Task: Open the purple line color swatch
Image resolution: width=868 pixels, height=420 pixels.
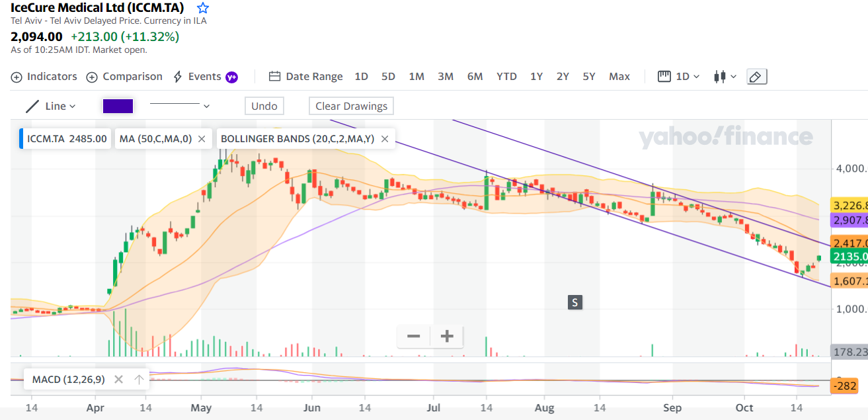Action: point(118,106)
